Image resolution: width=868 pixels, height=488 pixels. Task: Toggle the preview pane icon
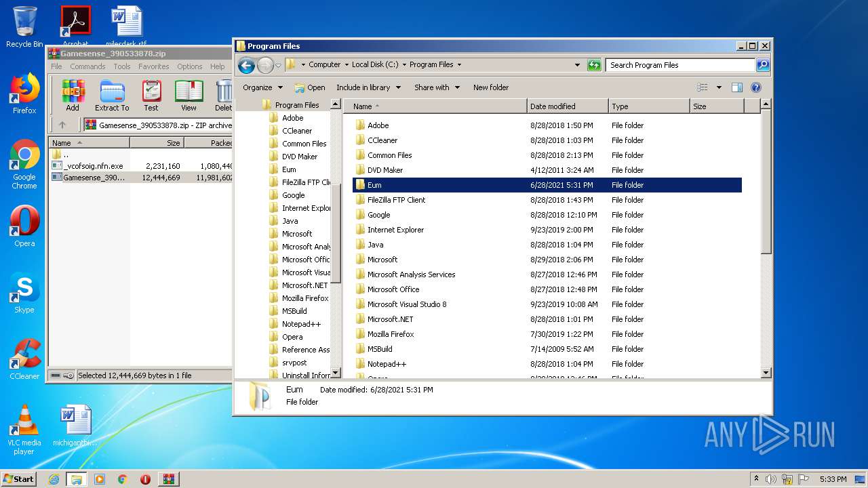[x=737, y=87]
